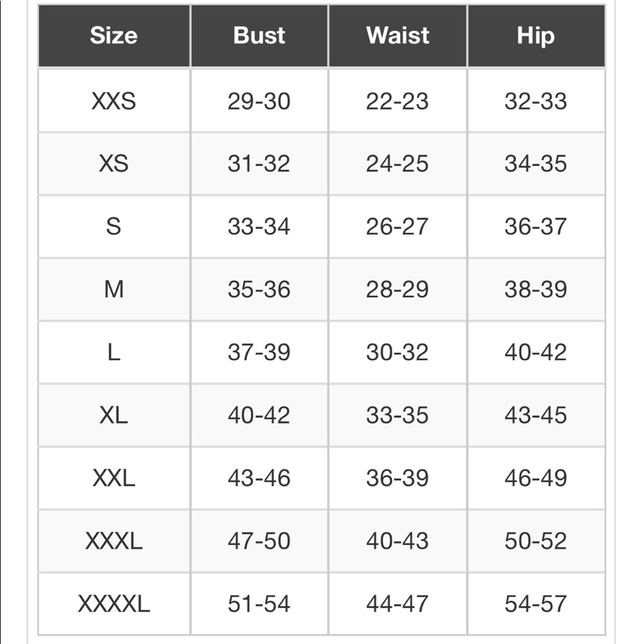Select size S in the table
This screenshot has width=644, height=644.
[114, 227]
